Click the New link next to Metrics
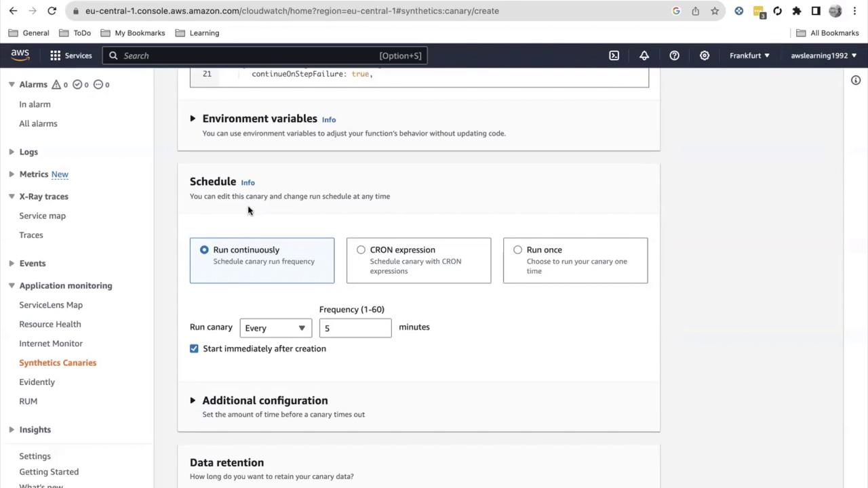Image resolution: width=868 pixels, height=488 pixels. click(x=60, y=174)
